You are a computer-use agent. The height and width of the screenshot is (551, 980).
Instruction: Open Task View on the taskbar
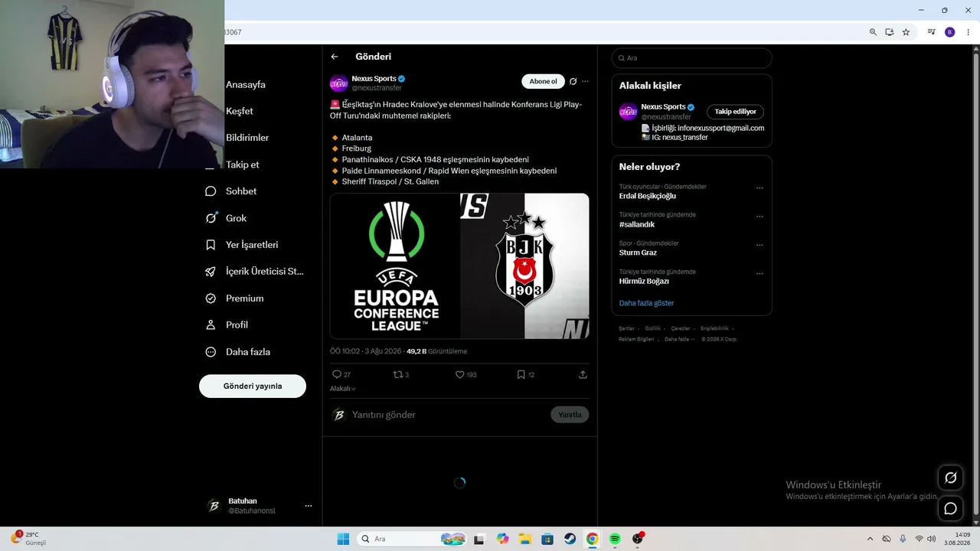479,539
